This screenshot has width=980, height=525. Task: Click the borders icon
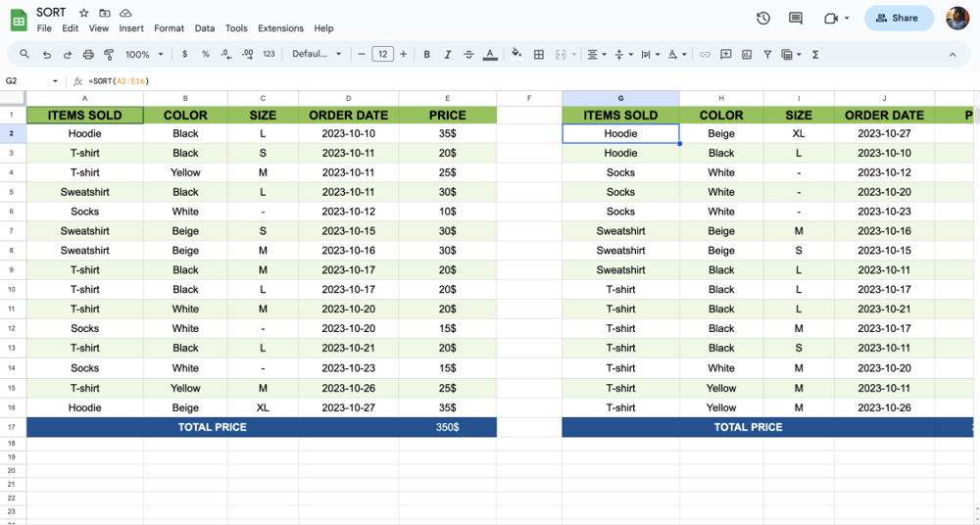(538, 55)
